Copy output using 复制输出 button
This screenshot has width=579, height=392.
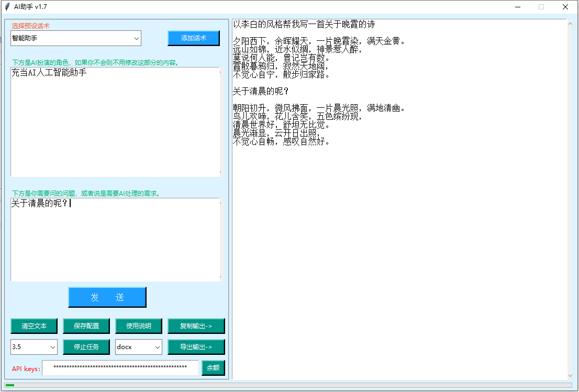(x=196, y=326)
